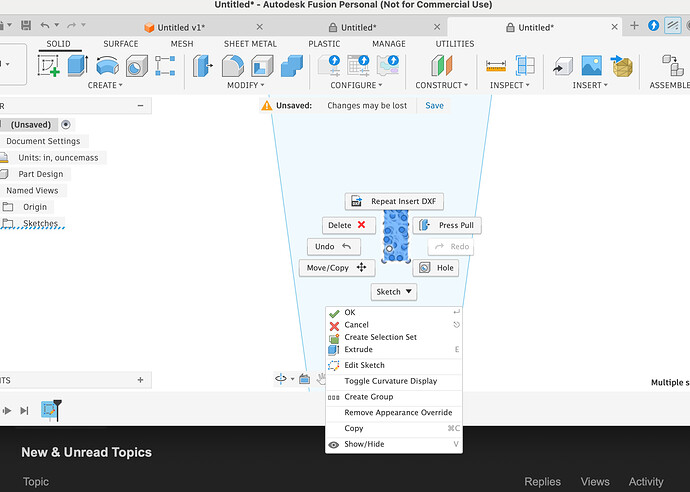
Task: Open Change Parameters in Configure
Action: click(329, 66)
